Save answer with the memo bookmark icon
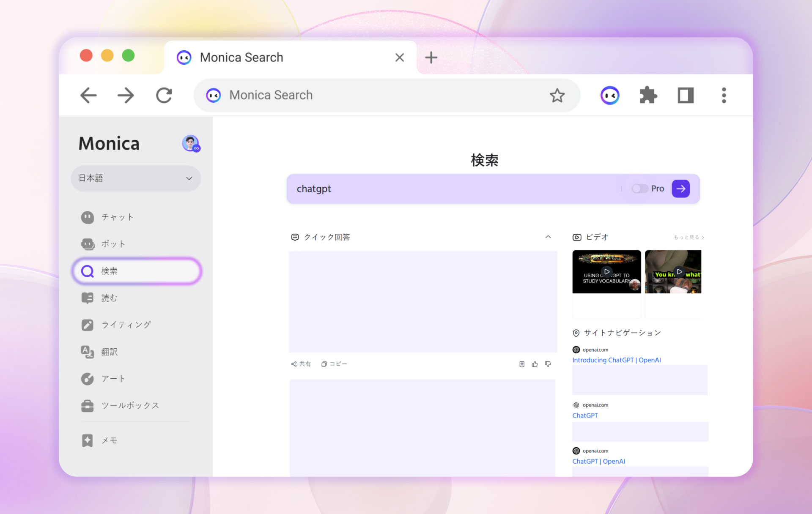This screenshot has height=514, width=812. pos(522,364)
